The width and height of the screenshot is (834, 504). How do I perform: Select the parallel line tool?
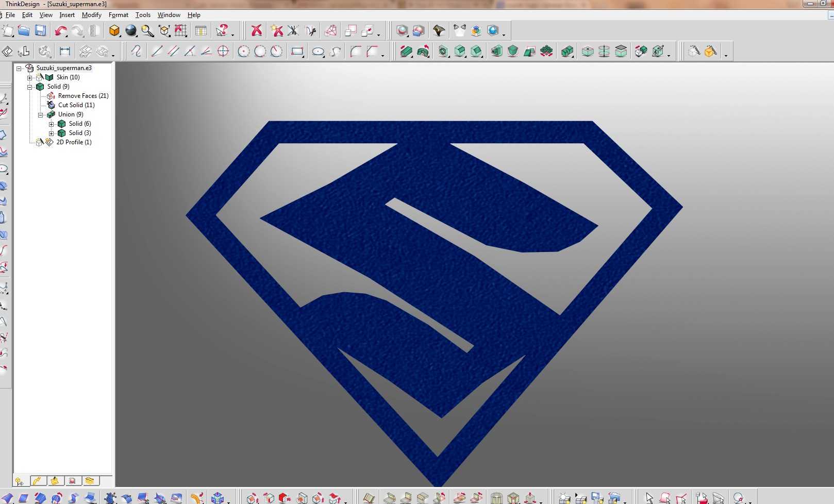click(x=173, y=51)
